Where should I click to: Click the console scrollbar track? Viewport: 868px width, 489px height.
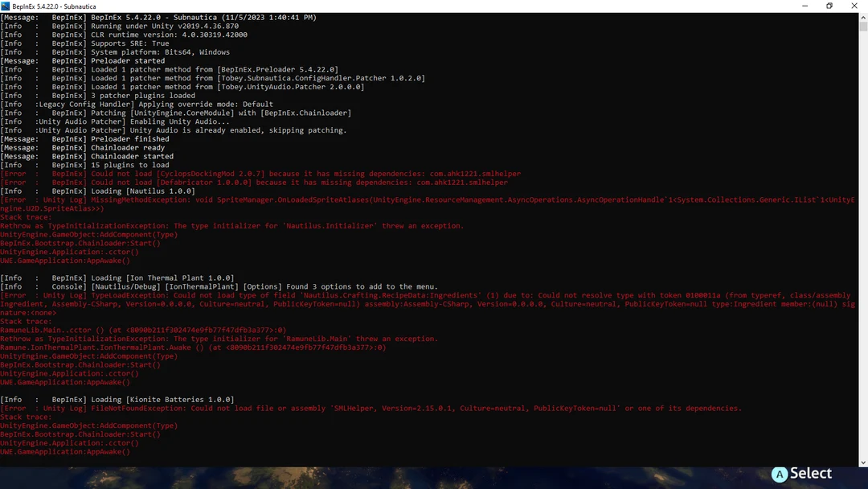[x=862, y=241]
